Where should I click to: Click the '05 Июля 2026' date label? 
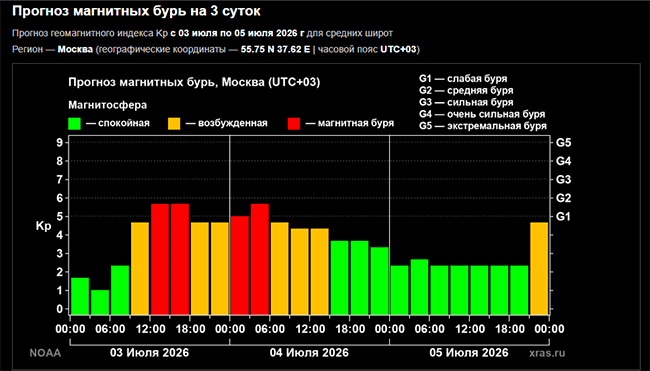pyautogui.click(x=469, y=353)
